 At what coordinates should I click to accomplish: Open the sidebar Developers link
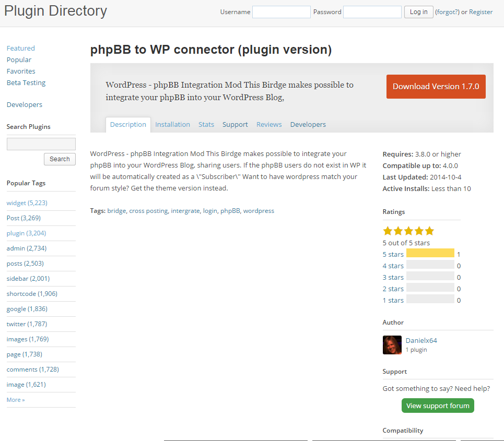(25, 105)
